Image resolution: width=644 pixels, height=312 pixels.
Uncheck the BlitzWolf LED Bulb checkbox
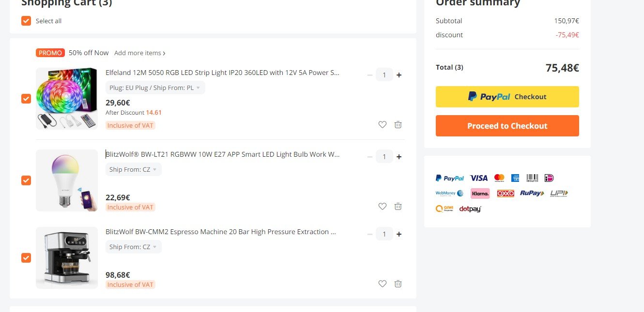[26, 180]
